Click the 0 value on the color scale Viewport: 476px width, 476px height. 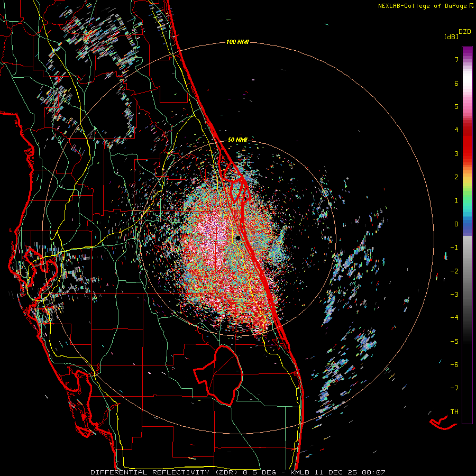click(456, 224)
